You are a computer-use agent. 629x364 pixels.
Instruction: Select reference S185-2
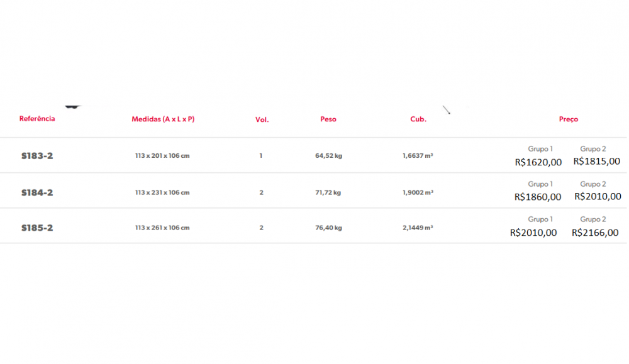tap(37, 228)
